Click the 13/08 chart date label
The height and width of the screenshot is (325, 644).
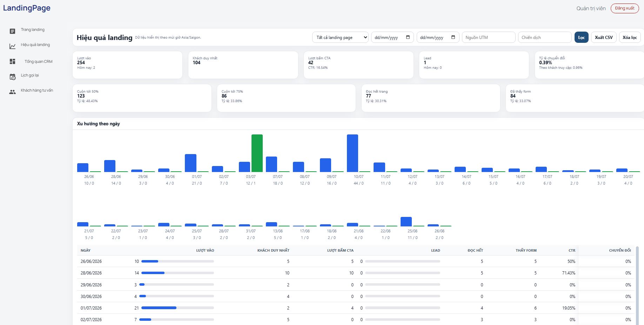(278, 231)
